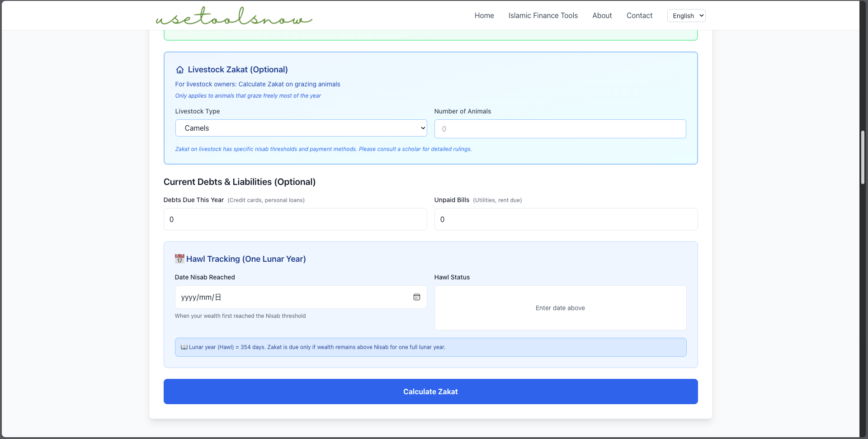Screen dimensions: 868x439
Task: Click the usetoolsnow logo
Action: point(234,16)
